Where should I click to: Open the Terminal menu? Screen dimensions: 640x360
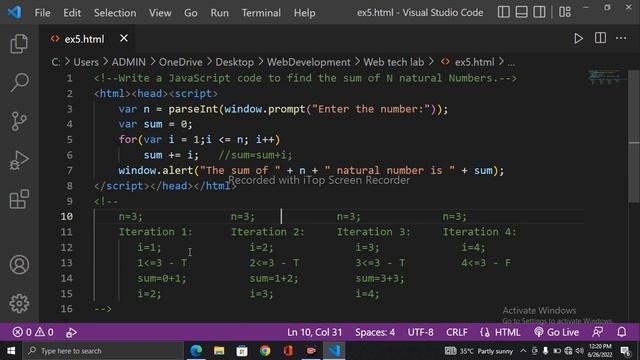261,13
